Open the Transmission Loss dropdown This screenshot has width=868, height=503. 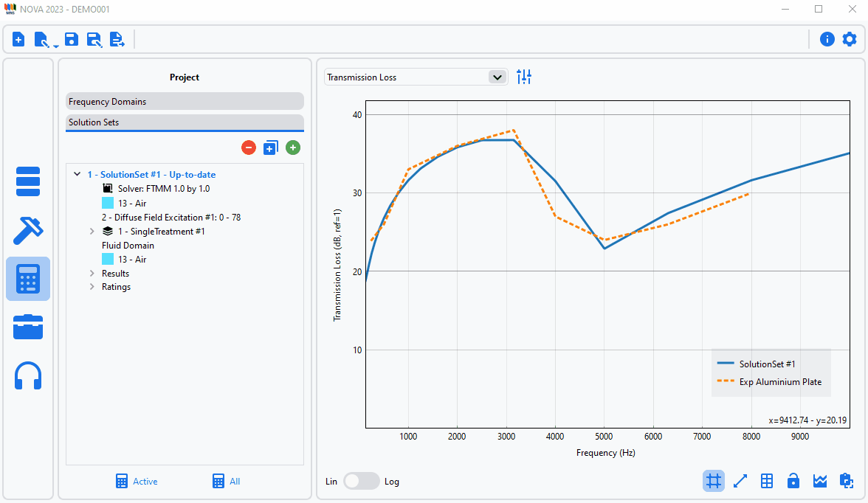(416, 77)
